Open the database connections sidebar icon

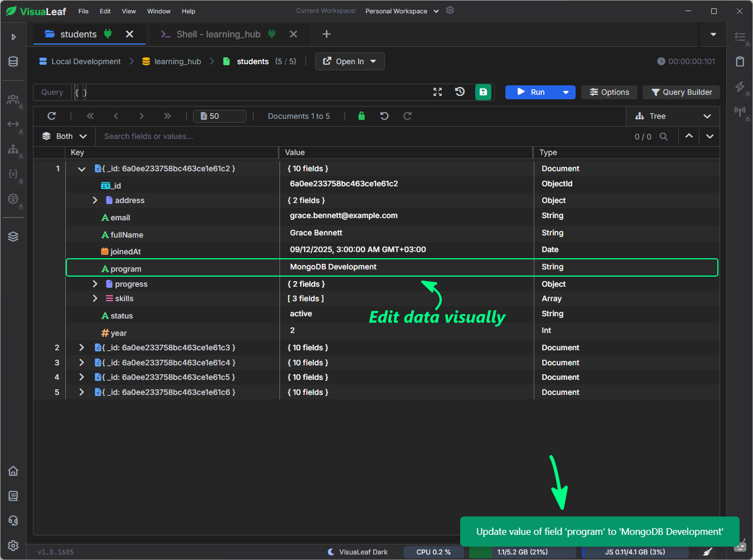click(13, 62)
